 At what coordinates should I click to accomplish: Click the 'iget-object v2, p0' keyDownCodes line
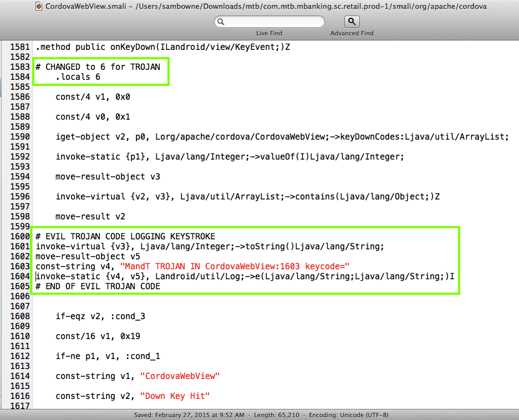(282, 136)
